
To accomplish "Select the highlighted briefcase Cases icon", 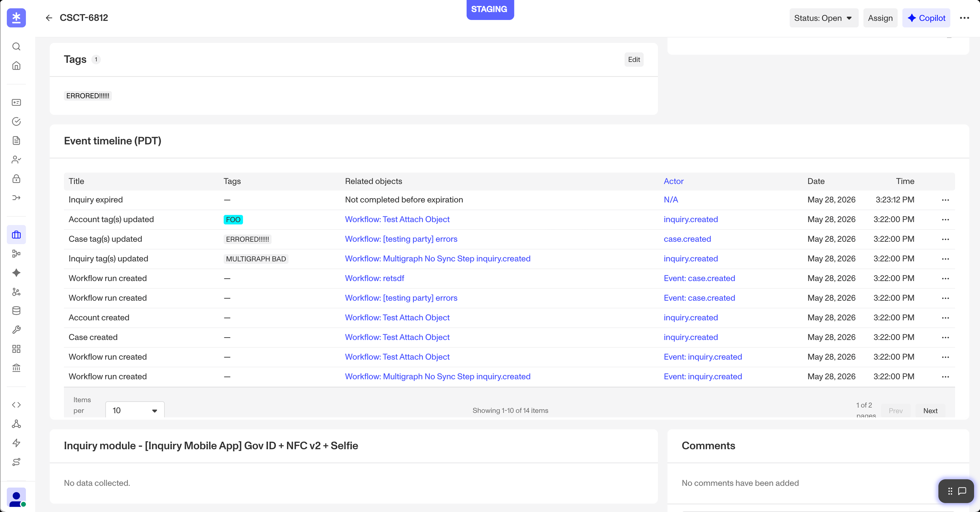I will pyautogui.click(x=16, y=234).
